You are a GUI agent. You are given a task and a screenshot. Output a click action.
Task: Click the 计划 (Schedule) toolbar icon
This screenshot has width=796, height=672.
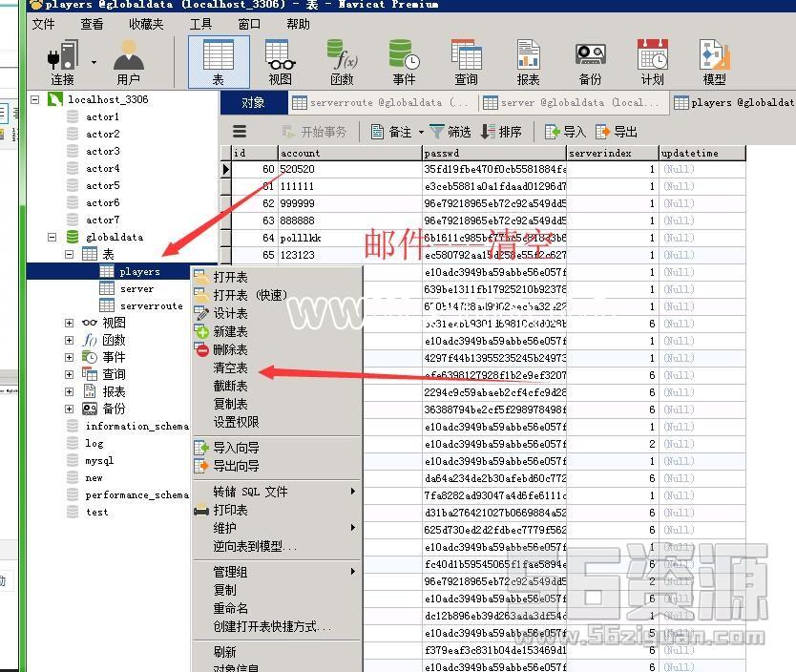point(652,61)
